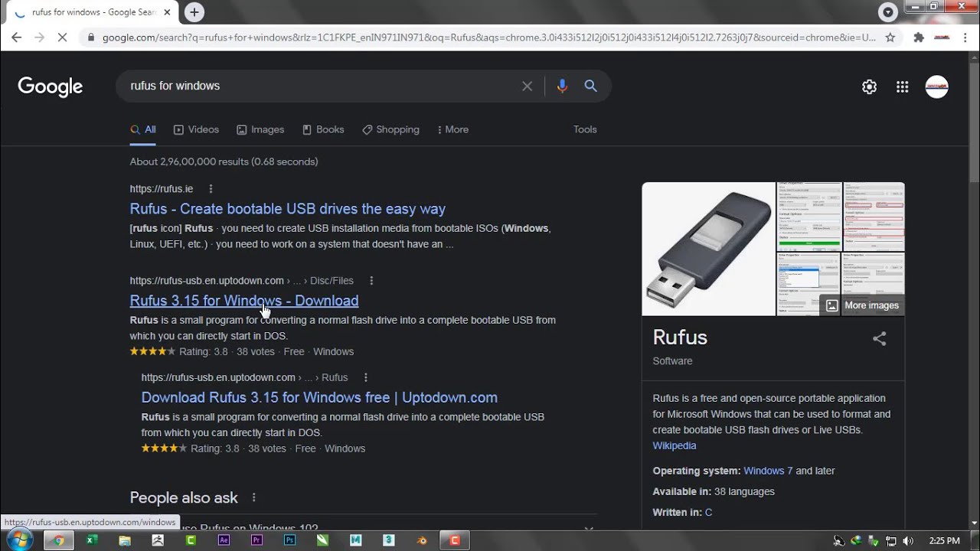Open File Explorer from the taskbar
The width and height of the screenshot is (980, 551).
pyautogui.click(x=125, y=540)
